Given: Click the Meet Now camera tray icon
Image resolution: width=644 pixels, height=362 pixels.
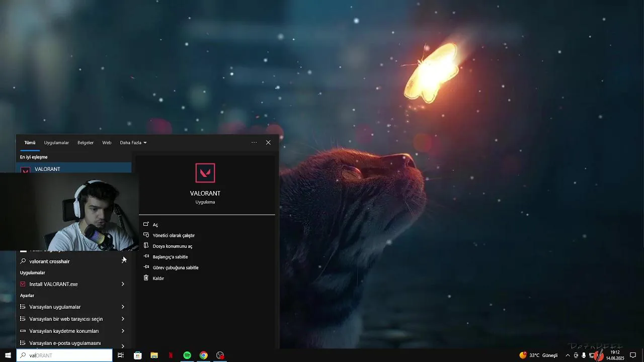Looking at the screenshot, I should pyautogui.click(x=576, y=355).
